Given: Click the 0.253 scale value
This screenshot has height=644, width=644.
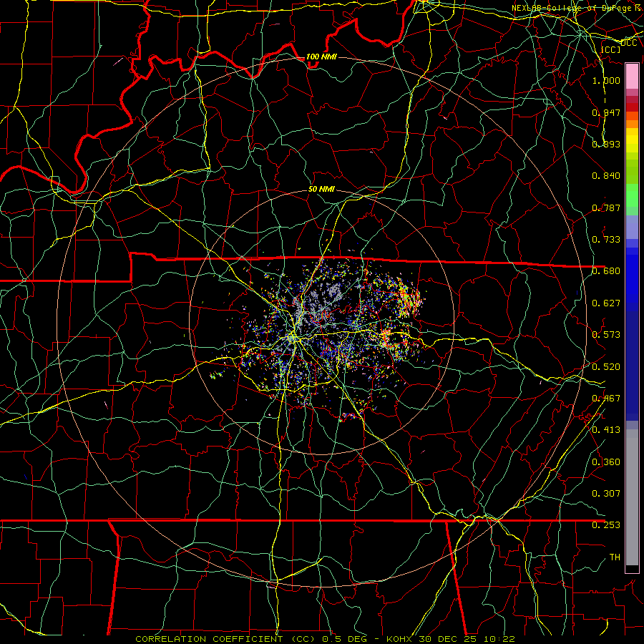Looking at the screenshot, I should 606,525.
